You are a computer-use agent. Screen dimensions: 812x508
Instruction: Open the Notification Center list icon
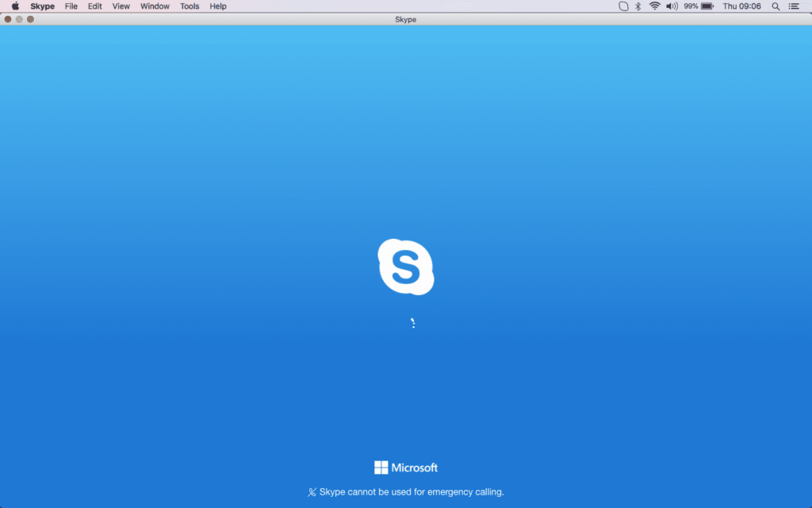click(795, 6)
